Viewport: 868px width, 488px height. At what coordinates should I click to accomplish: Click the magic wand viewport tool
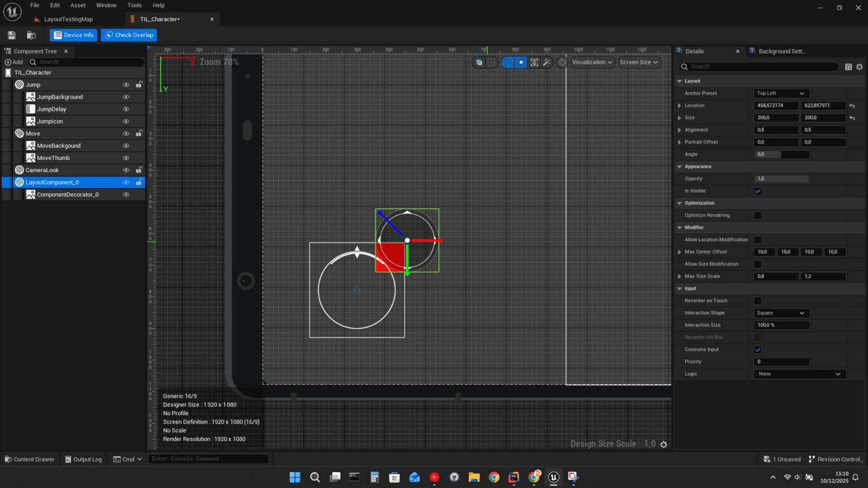(x=546, y=62)
